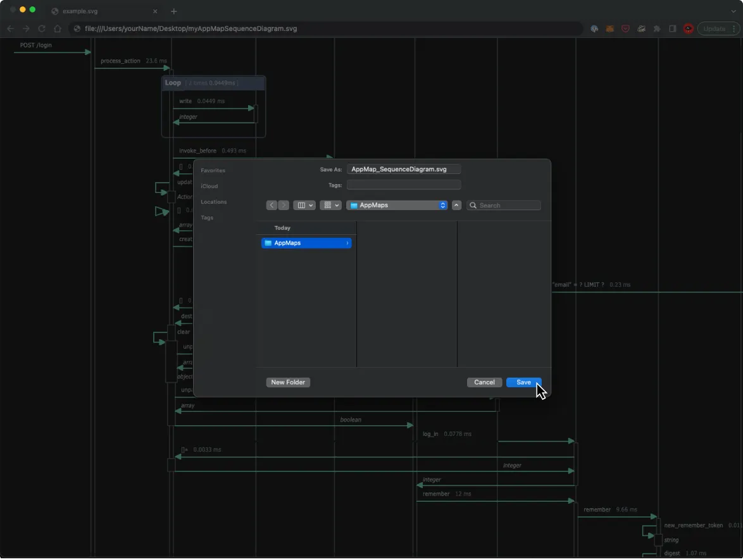The height and width of the screenshot is (560, 743).
Task: Open the grey sketch extension icon
Action: pyautogui.click(x=641, y=28)
